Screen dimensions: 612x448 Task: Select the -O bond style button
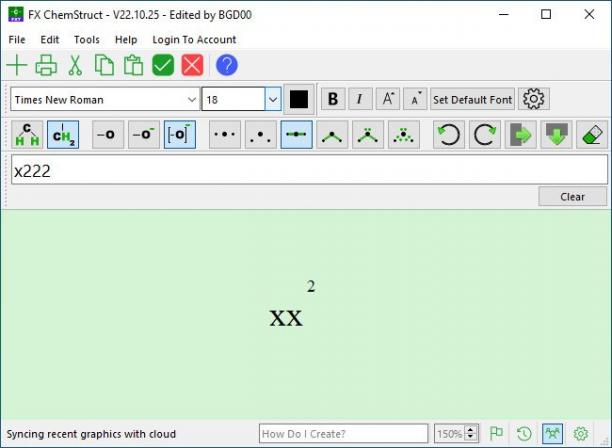click(108, 135)
